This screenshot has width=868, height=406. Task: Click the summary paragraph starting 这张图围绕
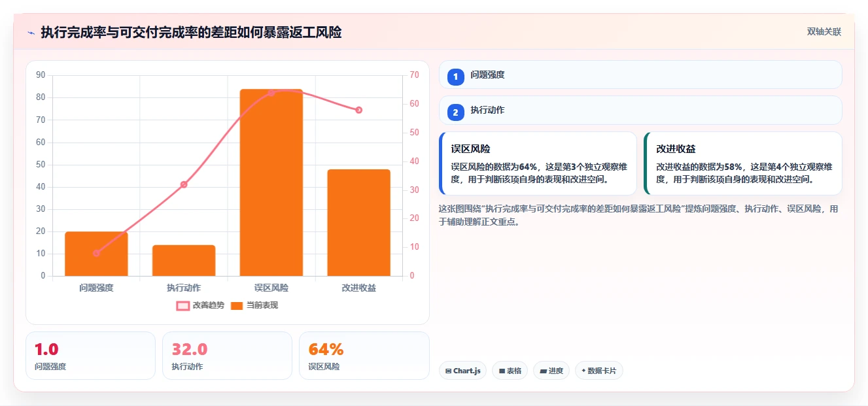[x=638, y=215]
